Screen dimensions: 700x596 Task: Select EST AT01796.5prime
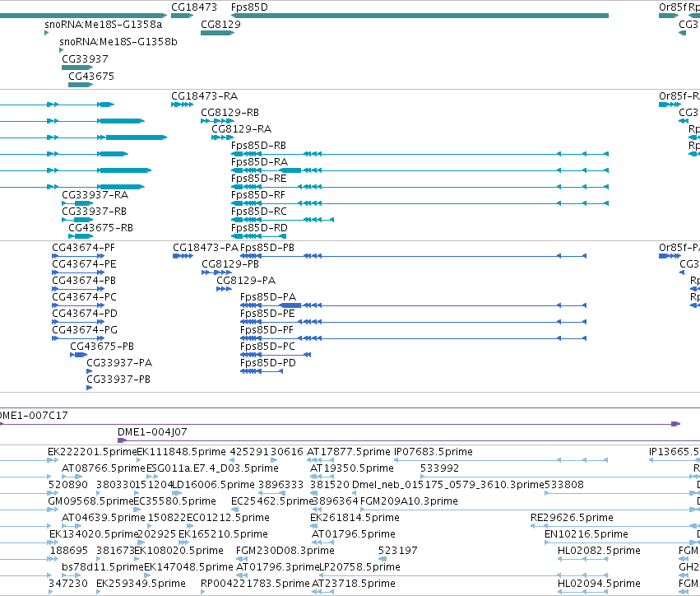tap(354, 534)
